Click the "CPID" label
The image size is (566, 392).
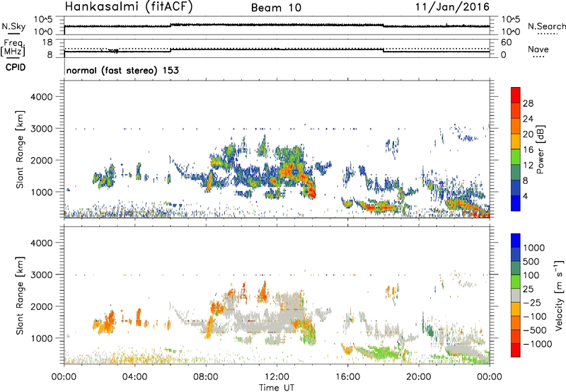[x=16, y=67]
